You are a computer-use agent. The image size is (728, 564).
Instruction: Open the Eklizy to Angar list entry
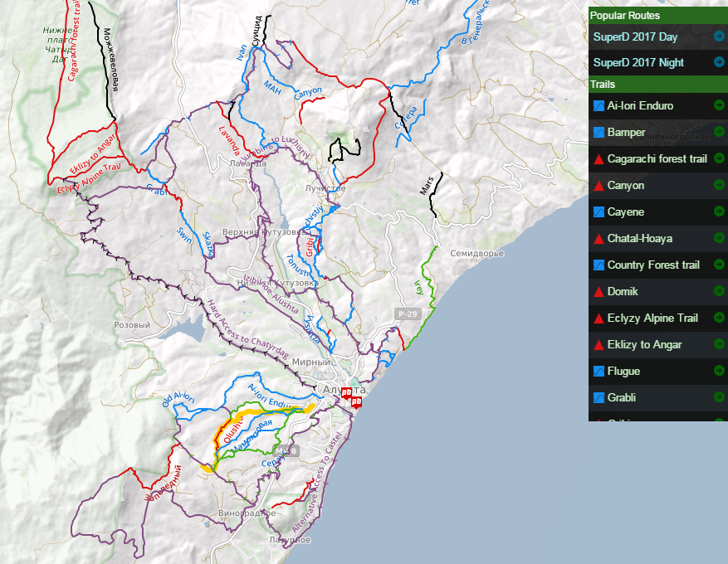pos(644,345)
